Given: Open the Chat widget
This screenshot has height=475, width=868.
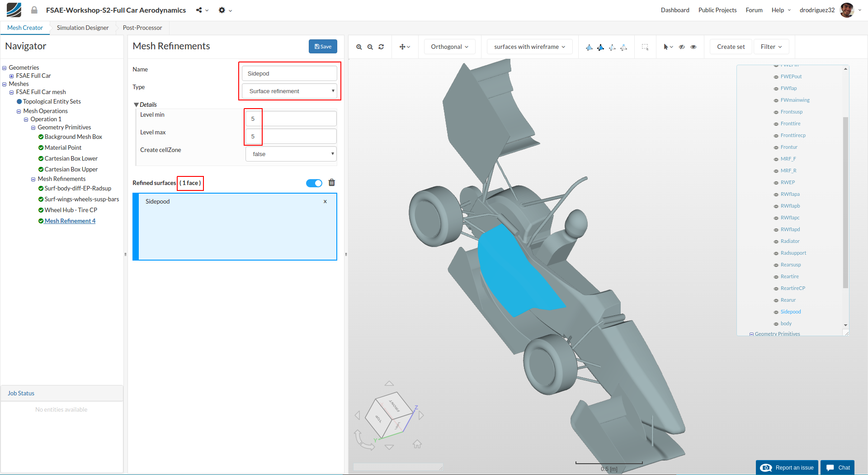Looking at the screenshot, I should pos(838,468).
